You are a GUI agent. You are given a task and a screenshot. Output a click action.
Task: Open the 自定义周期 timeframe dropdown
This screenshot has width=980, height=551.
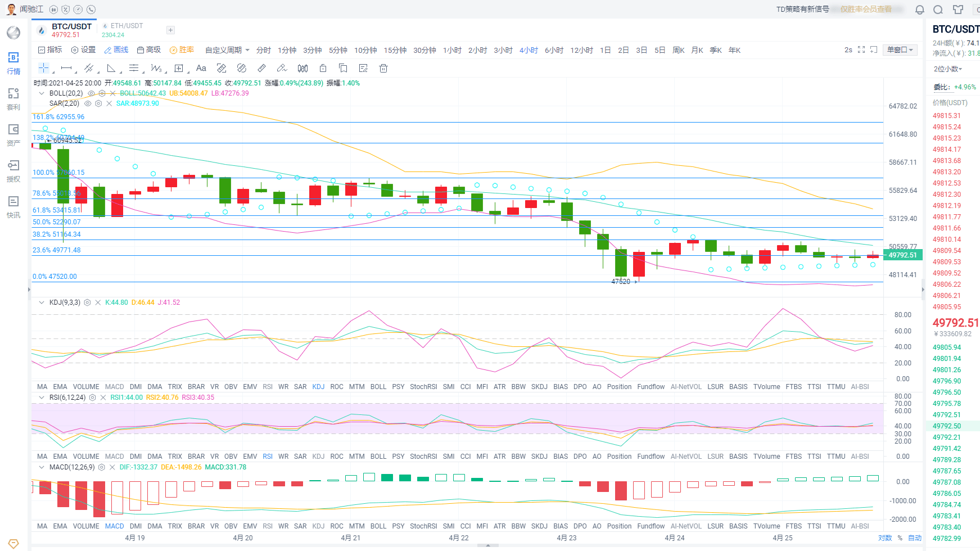point(225,50)
